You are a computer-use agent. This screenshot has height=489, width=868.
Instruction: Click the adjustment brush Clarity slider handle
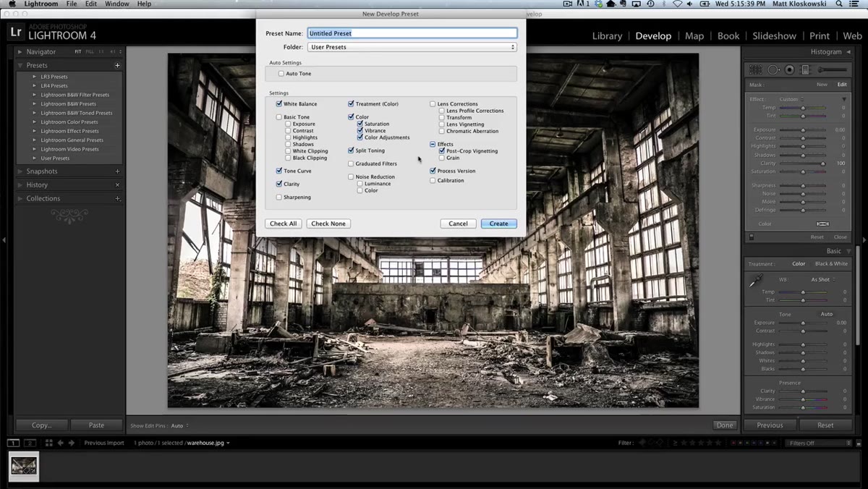(822, 163)
